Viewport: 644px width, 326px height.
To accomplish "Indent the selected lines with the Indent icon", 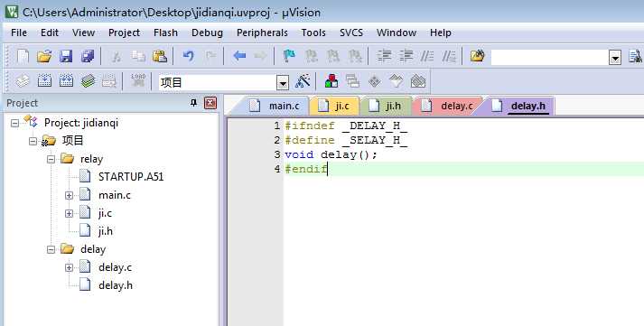I will click(385, 56).
